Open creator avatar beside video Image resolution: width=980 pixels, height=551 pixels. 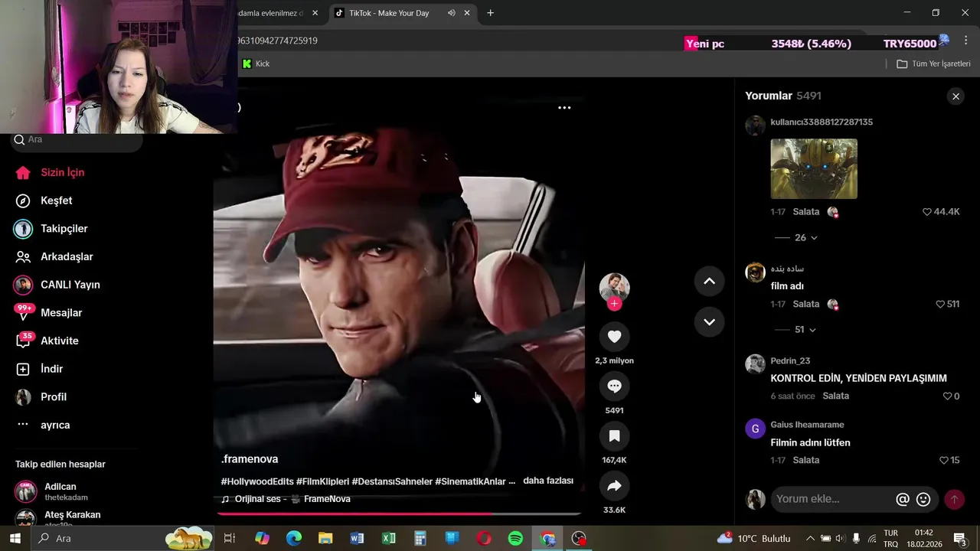pyautogui.click(x=614, y=287)
